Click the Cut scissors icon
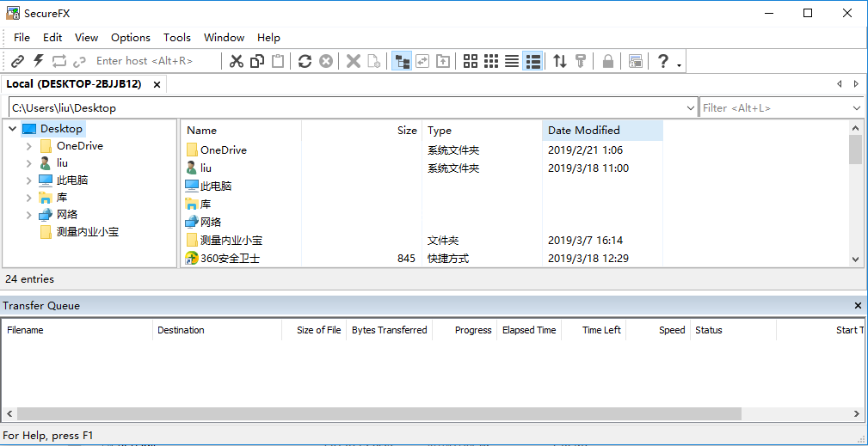Viewport: 868px width, 446px height. tap(237, 61)
